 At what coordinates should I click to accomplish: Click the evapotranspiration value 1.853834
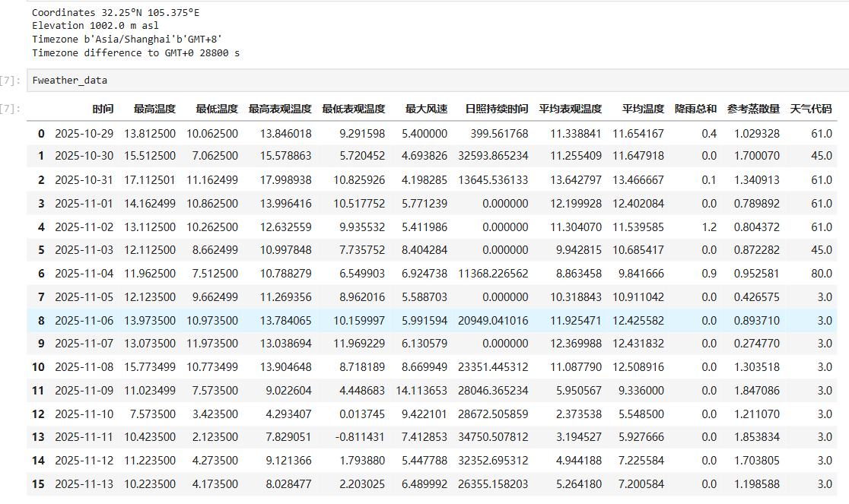757,437
